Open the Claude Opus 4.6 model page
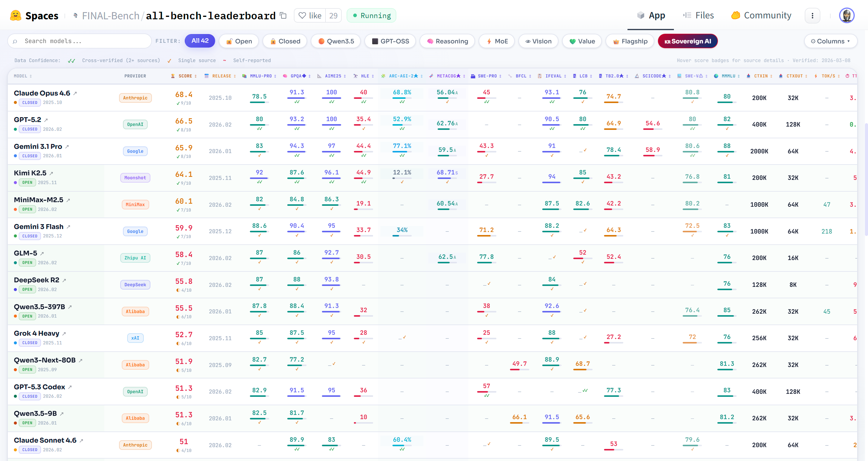 42,93
